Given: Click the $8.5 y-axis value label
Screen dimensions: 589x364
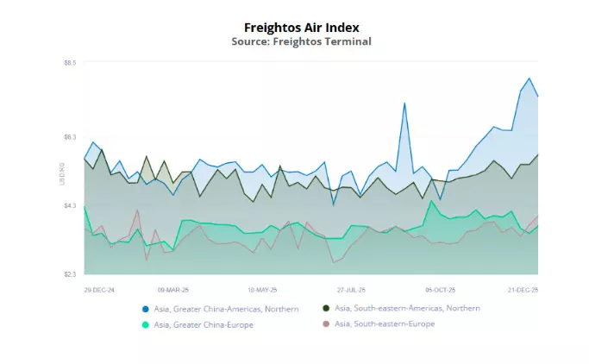Looking at the screenshot, I should coord(69,63).
